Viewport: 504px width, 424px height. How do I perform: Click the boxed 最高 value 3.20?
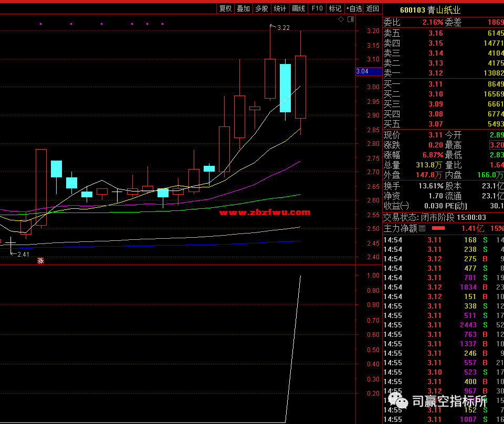click(x=497, y=145)
